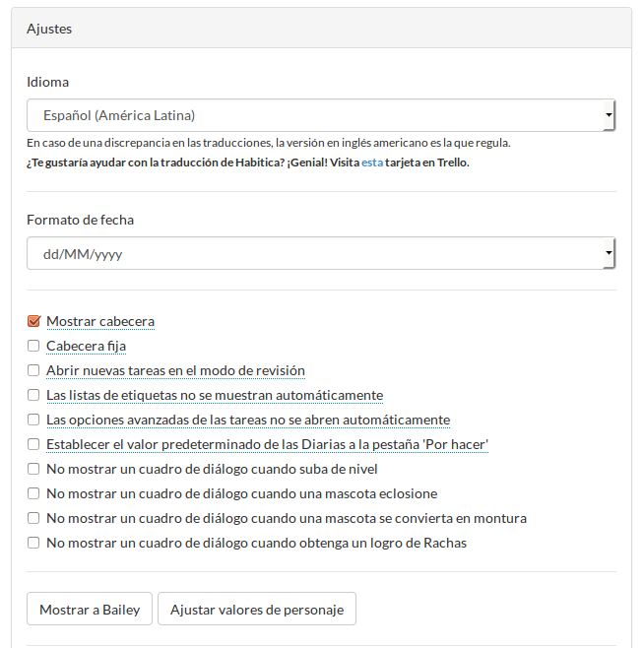
Task: Toggle 'Las listas de etiquetas no se muestran automáticamente'
Action: (x=33, y=395)
